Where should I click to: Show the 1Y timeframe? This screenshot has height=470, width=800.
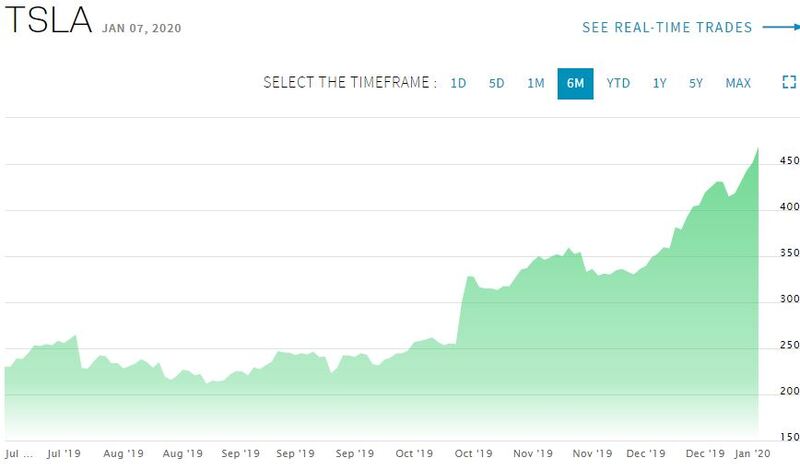tap(660, 83)
